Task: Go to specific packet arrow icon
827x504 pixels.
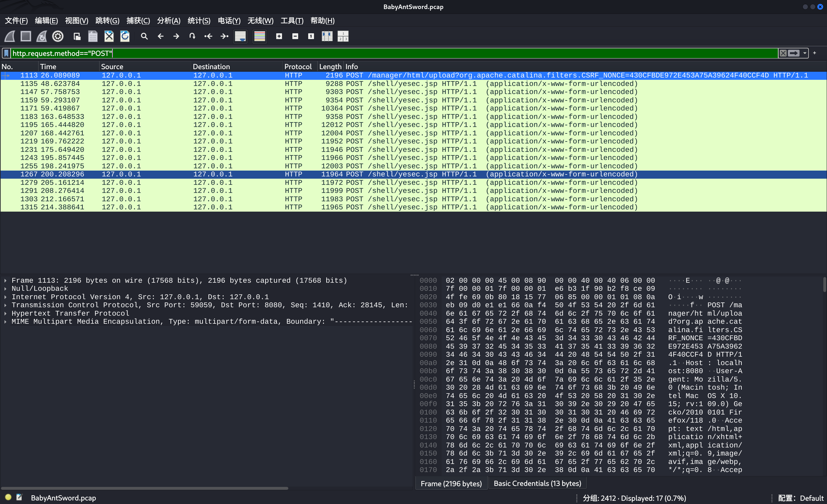Action: coord(192,36)
